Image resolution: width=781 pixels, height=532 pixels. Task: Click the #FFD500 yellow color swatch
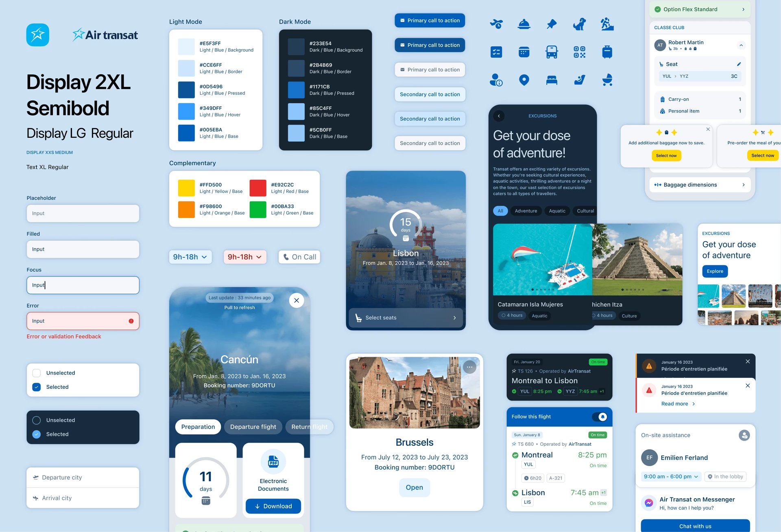[186, 188]
